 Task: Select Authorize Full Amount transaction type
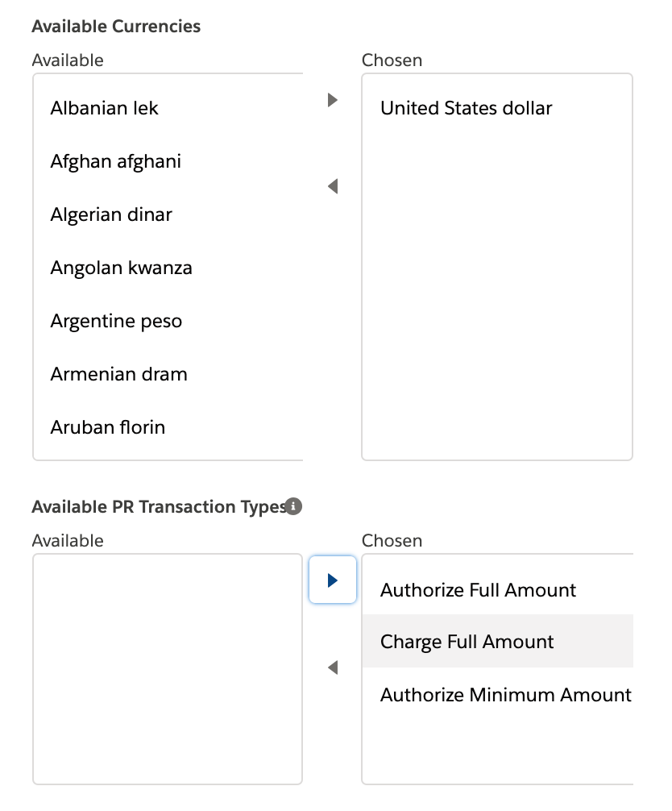pyautogui.click(x=479, y=590)
